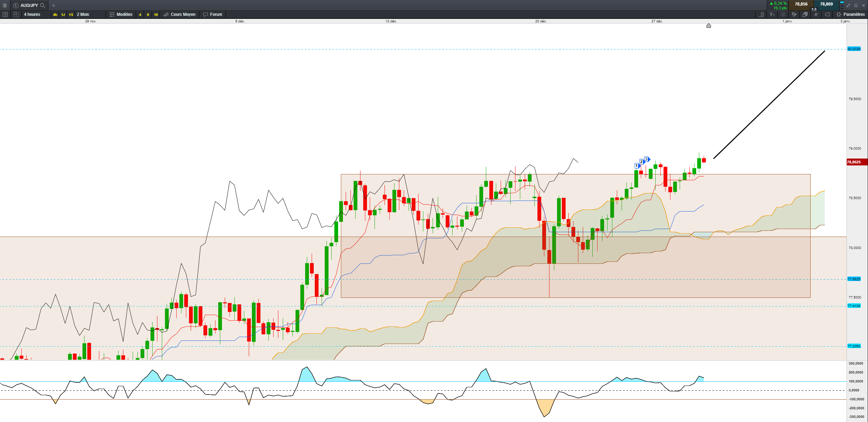Select the 77,0050 horizontal level label
The height and width of the screenshot is (422, 868).
pos(854,346)
